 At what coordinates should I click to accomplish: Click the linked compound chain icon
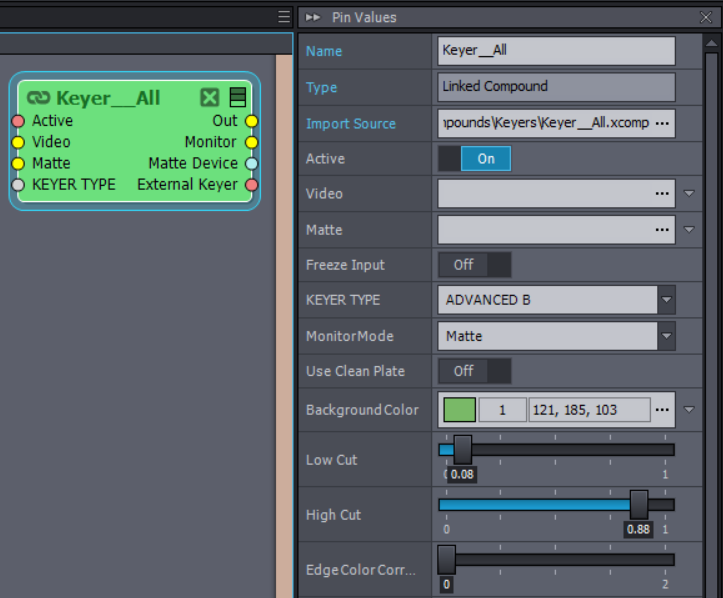click(39, 98)
